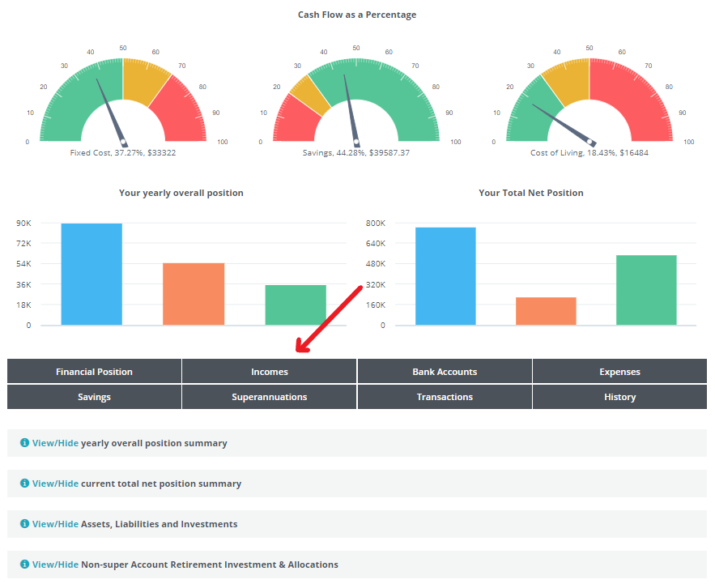This screenshot has width=715, height=588.
Task: Show the History section
Action: point(619,397)
